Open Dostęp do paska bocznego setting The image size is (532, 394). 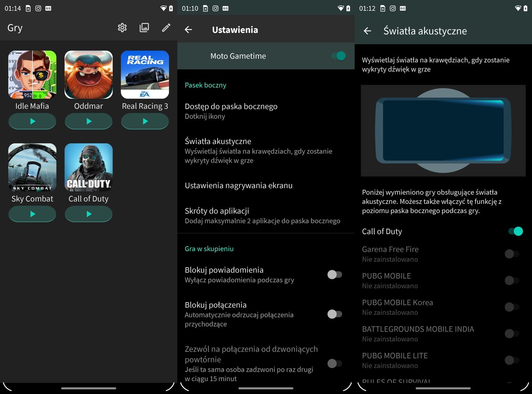[x=266, y=111]
